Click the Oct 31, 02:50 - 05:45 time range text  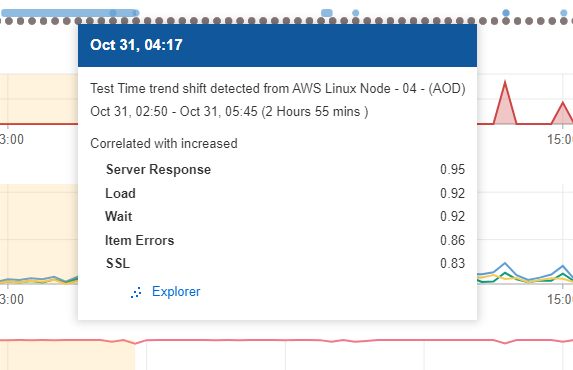click(x=229, y=112)
